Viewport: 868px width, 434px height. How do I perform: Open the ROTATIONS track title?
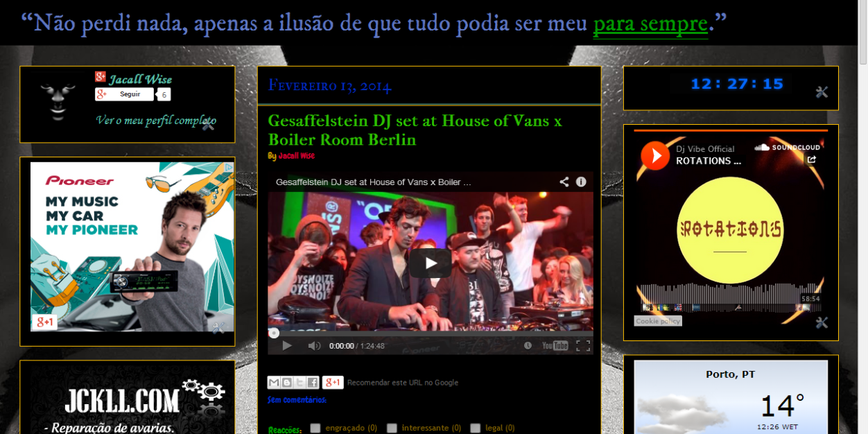709,161
